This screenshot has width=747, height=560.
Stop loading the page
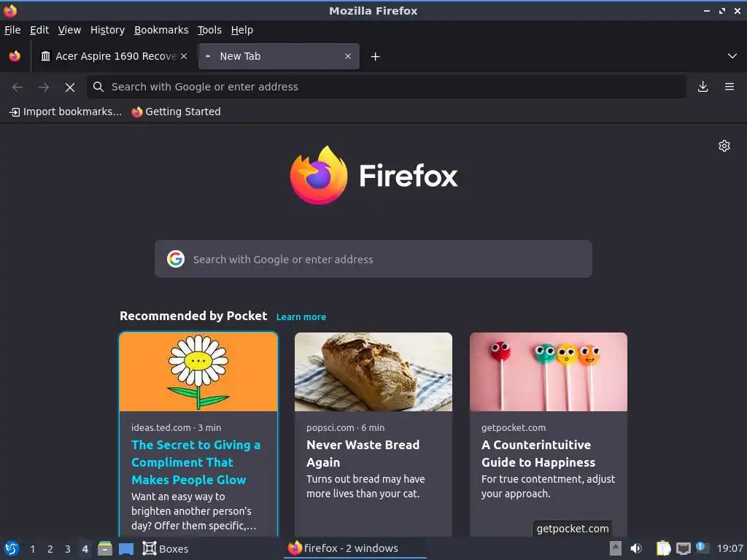pyautogui.click(x=70, y=87)
